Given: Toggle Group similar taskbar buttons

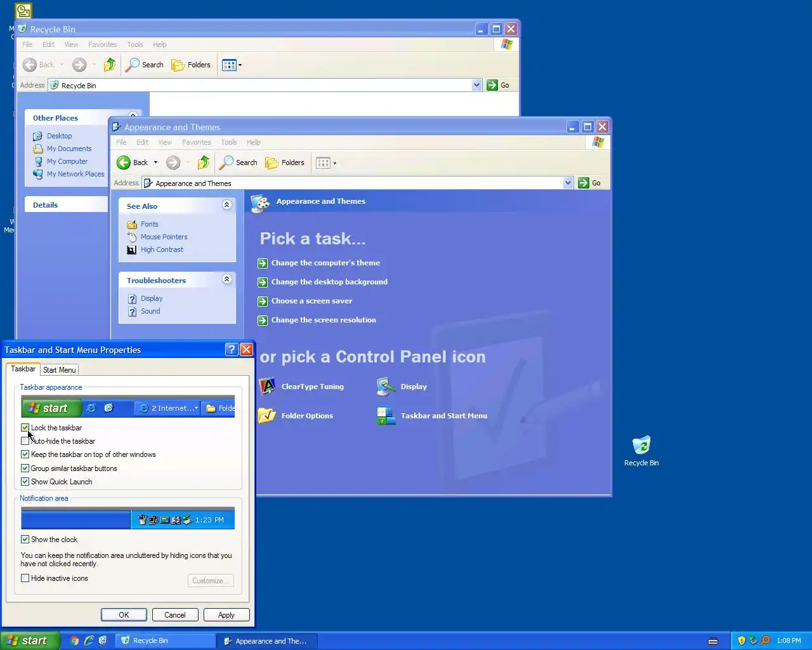Looking at the screenshot, I should (x=25, y=468).
